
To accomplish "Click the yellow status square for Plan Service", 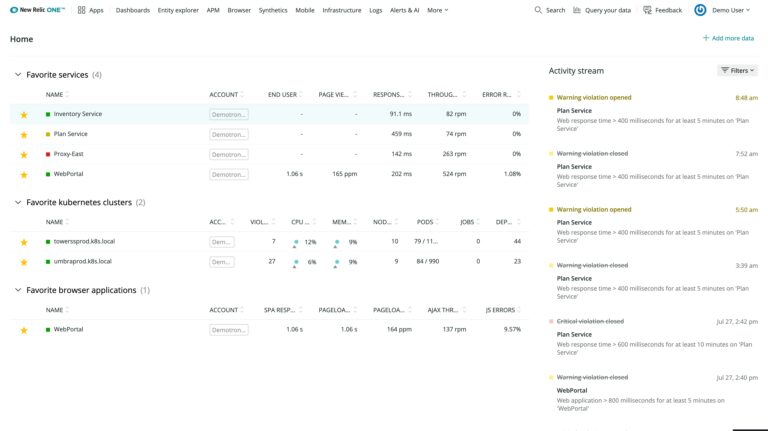I will tap(48, 134).
